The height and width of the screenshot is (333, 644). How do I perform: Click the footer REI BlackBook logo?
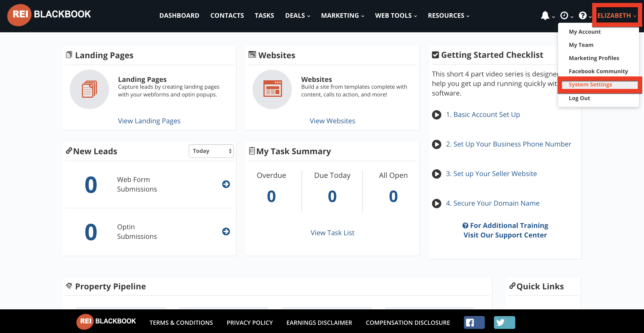pyautogui.click(x=106, y=321)
